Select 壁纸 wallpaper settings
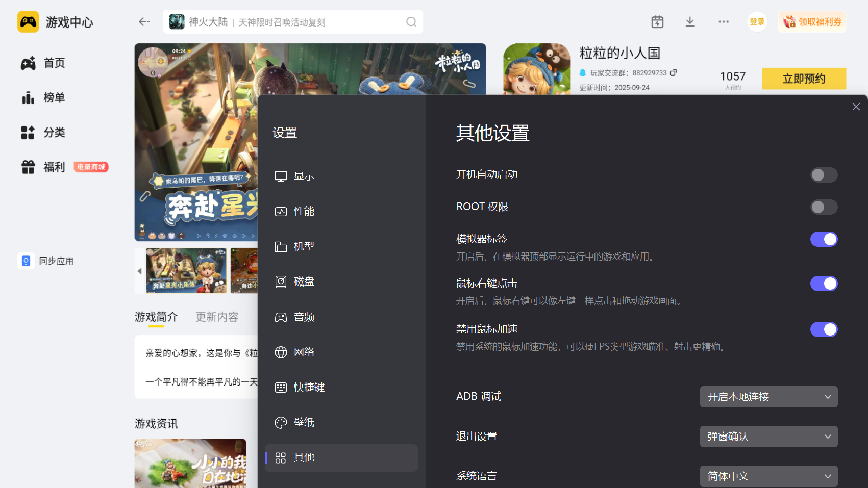 point(341,423)
